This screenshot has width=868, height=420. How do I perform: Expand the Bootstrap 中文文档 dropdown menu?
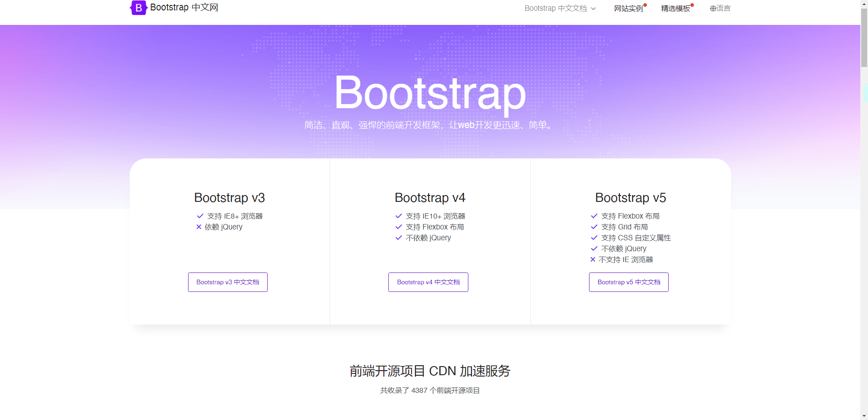pyautogui.click(x=560, y=9)
